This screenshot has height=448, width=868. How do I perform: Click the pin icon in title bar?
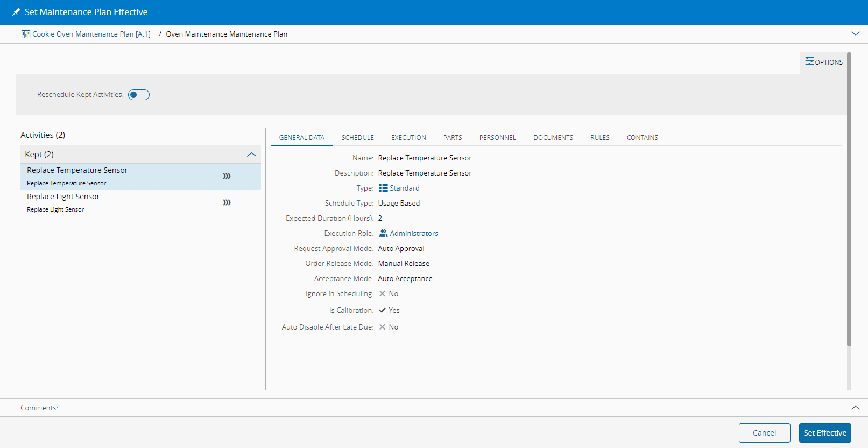tap(16, 12)
